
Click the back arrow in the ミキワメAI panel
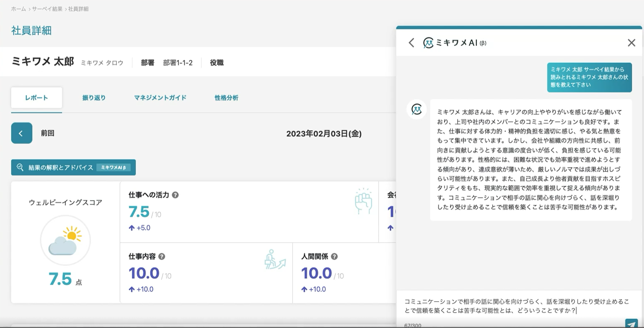[x=411, y=43]
